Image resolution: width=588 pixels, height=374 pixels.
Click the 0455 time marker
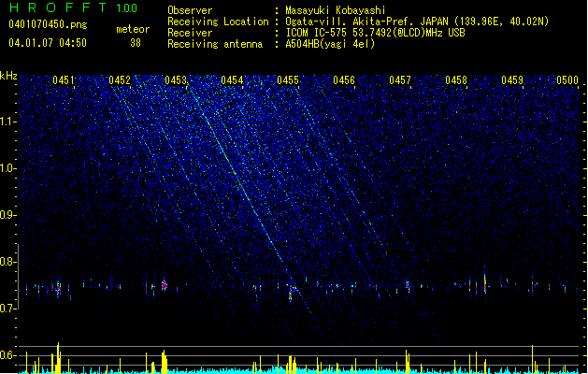[288, 80]
